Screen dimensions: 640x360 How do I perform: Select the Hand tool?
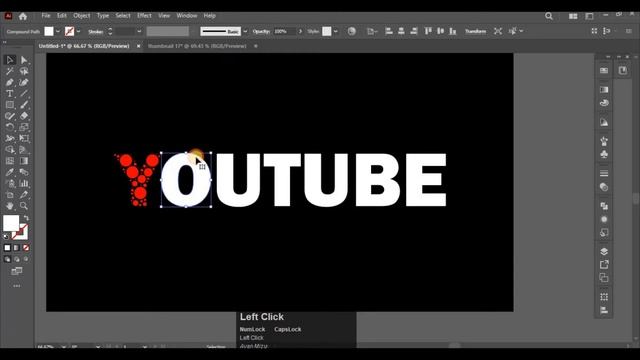(10, 206)
